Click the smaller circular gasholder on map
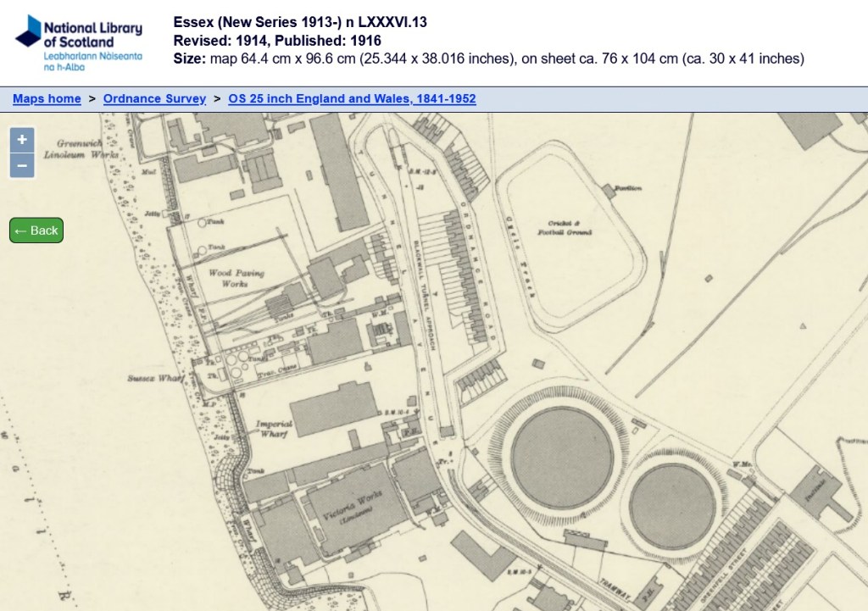868x611 pixels. (674, 505)
